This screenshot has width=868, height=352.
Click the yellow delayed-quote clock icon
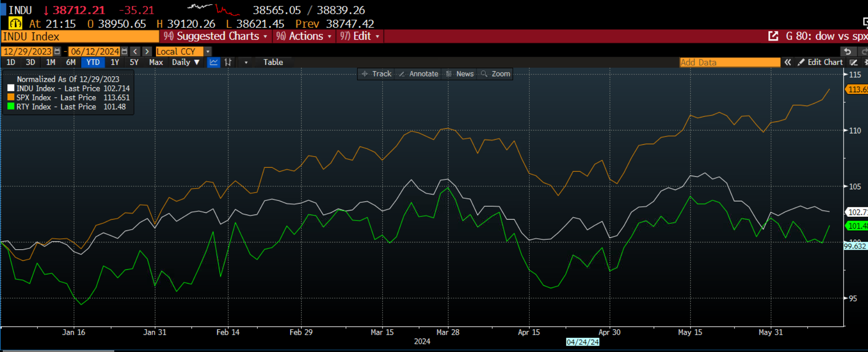(15, 23)
